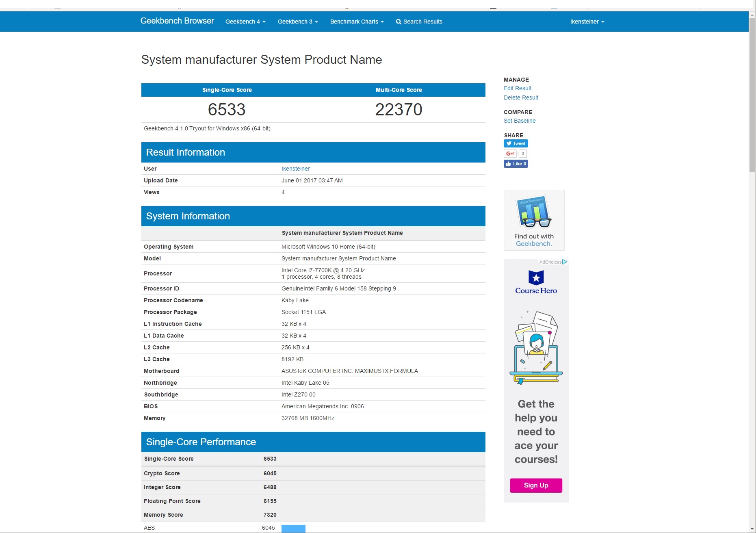Click the vertical scrollbar thumb
This screenshot has height=533, width=756.
point(752,95)
